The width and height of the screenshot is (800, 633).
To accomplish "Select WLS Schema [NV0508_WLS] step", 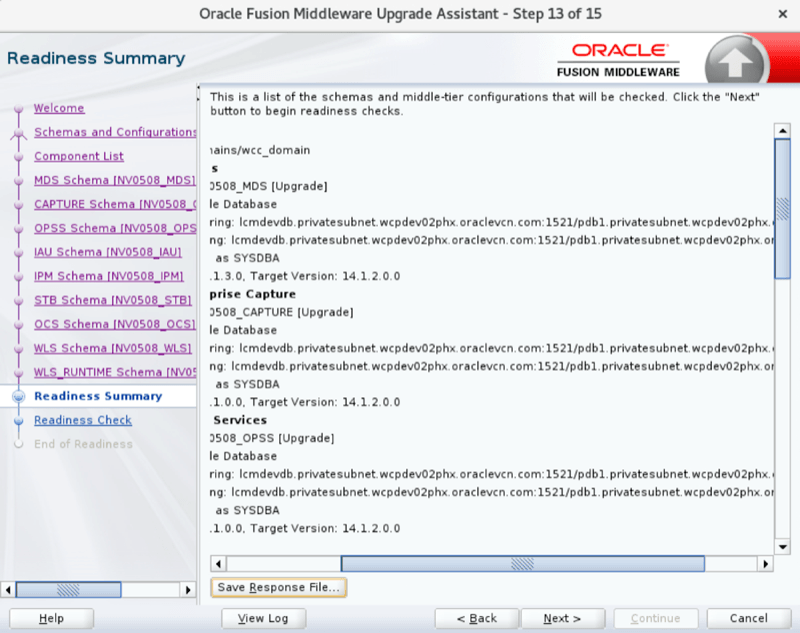I will [x=113, y=348].
